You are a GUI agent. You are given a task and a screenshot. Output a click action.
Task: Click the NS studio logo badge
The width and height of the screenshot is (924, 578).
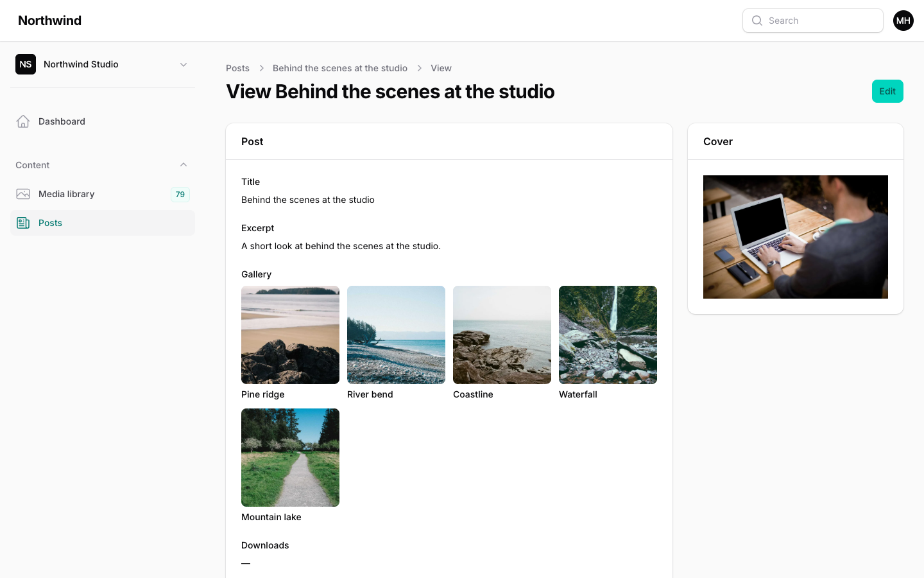click(26, 64)
